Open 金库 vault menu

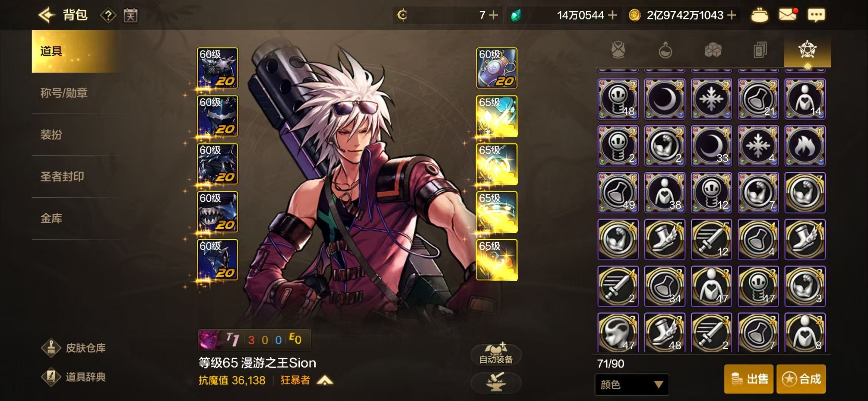coord(51,218)
